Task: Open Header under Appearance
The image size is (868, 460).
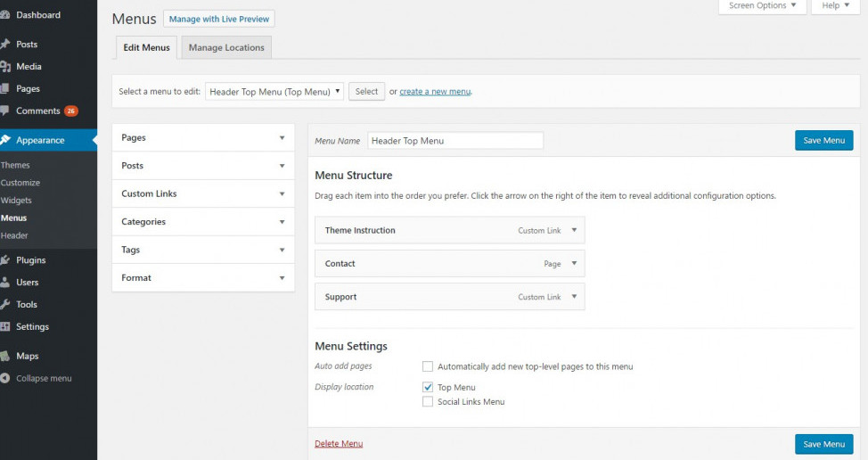Action: 14,235
